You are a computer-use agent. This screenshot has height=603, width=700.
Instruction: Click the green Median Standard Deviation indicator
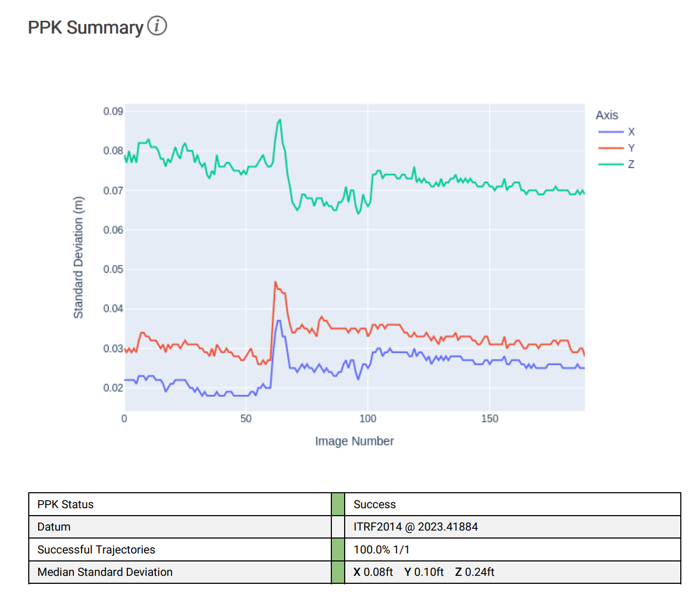338,572
